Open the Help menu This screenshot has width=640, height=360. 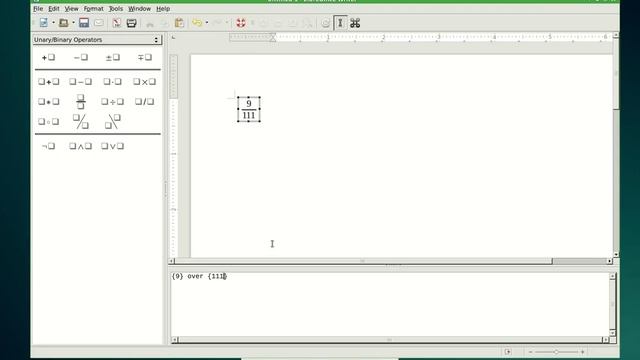point(163,9)
